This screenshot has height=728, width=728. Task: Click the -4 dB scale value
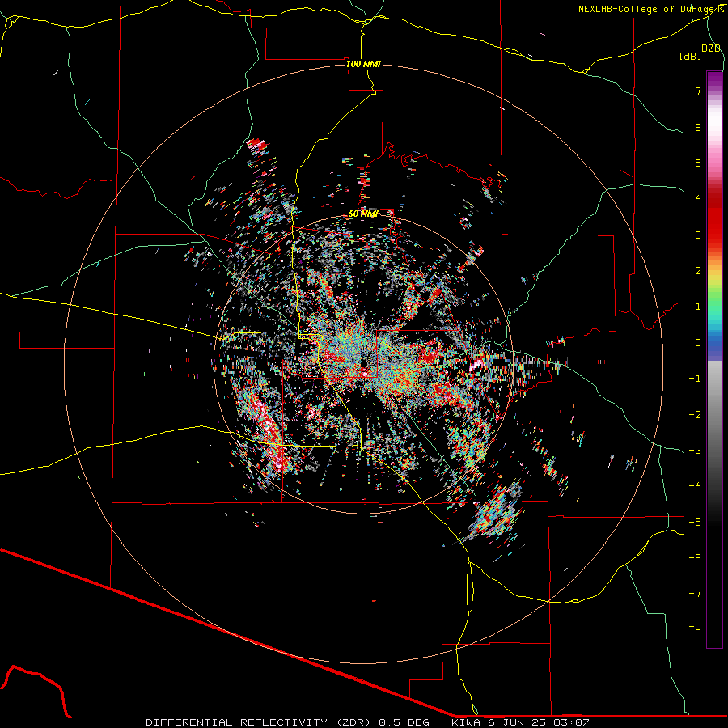coord(695,486)
